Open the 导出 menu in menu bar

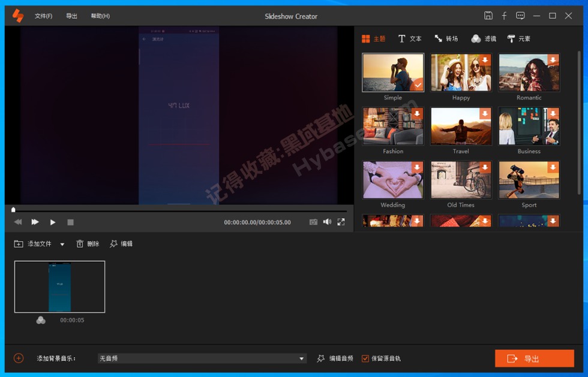pyautogui.click(x=71, y=16)
